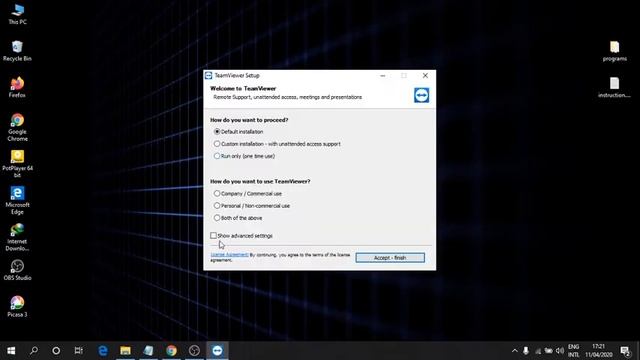Viewport: 640px width, 360px height.
Task: Launch Edge from taskbar
Action: pyautogui.click(x=103, y=350)
